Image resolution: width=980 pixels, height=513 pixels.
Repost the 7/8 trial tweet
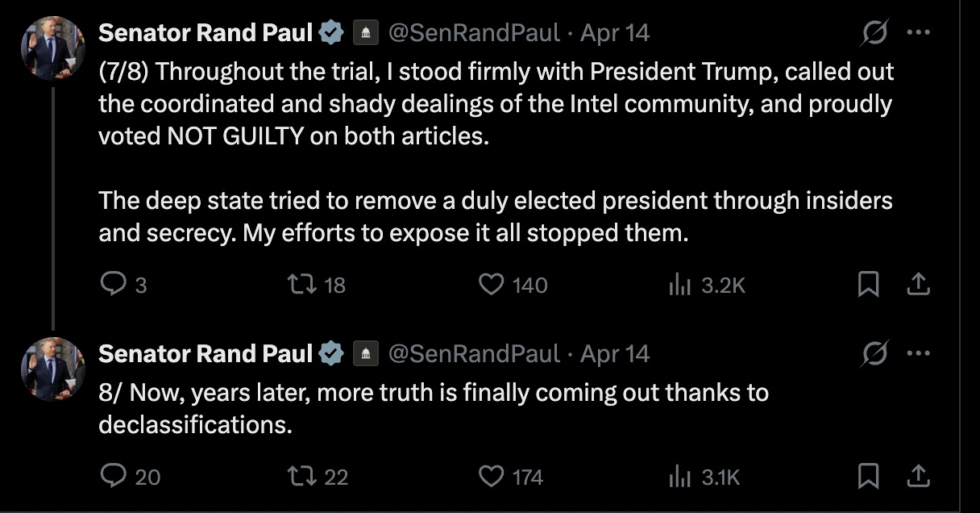pyautogui.click(x=302, y=284)
